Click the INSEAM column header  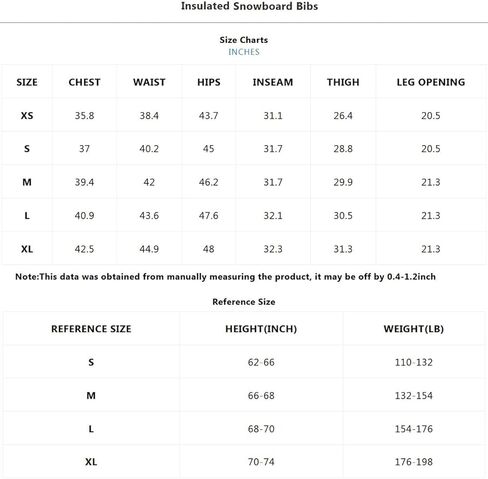[273, 82]
